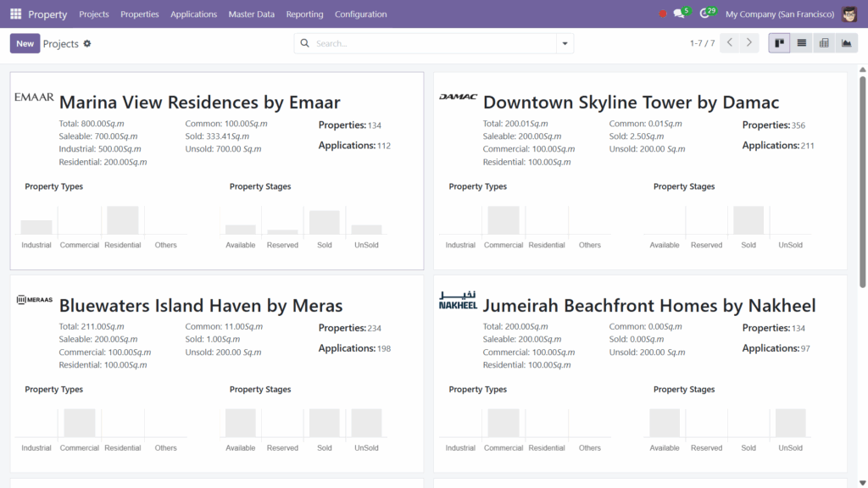Click Sold: 2.50Sq.m on Downtown Skyline card
This screenshot has width=868, height=488.
tap(637, 136)
